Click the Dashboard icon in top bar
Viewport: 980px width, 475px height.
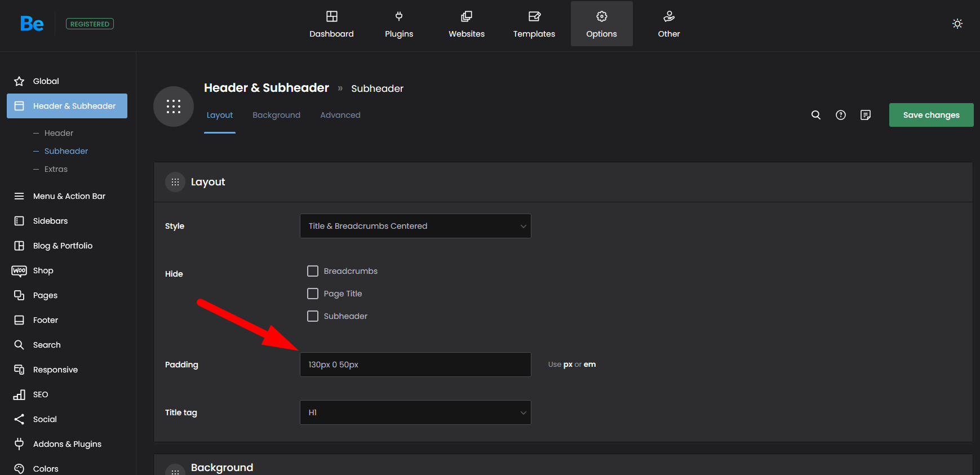[332, 16]
